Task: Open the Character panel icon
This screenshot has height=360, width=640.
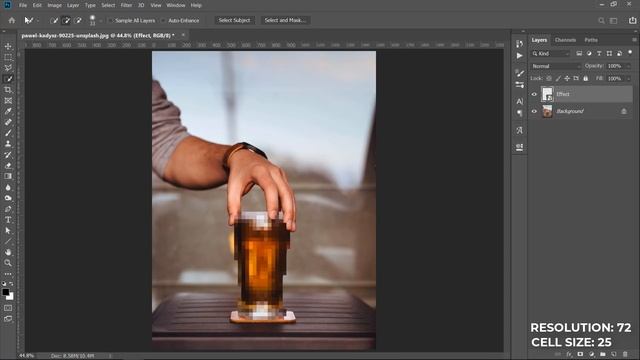Action: (x=519, y=101)
